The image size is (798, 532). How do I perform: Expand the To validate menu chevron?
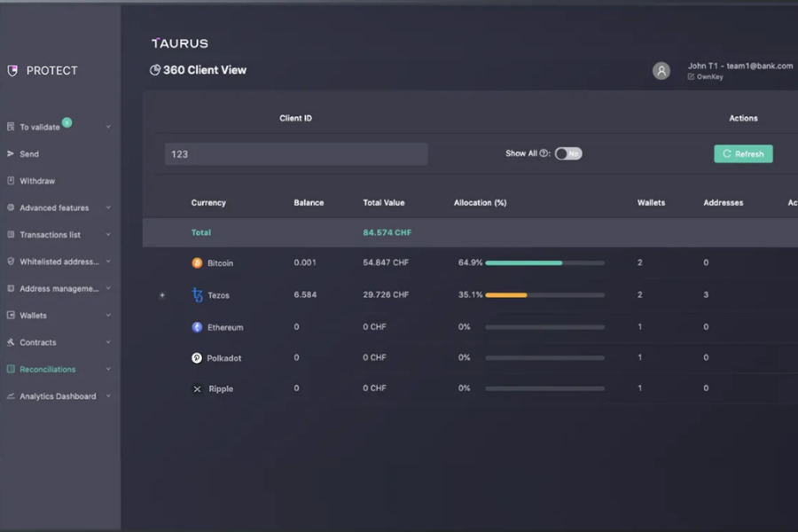click(x=108, y=127)
